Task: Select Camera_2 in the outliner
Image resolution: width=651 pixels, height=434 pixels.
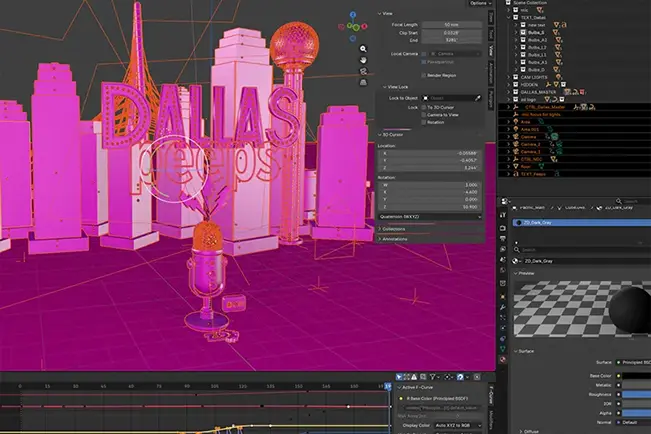Action: 531,145
